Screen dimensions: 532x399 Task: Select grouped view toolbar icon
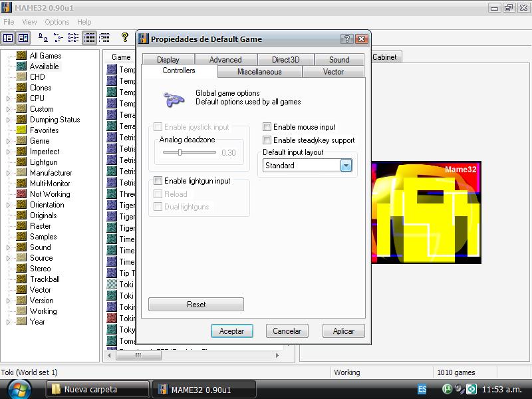tap(104, 38)
